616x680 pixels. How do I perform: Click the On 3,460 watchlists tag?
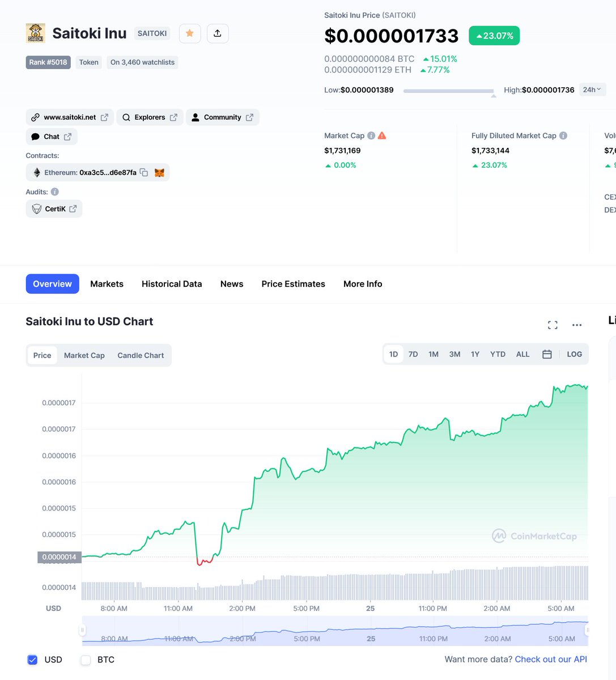pyautogui.click(x=142, y=62)
